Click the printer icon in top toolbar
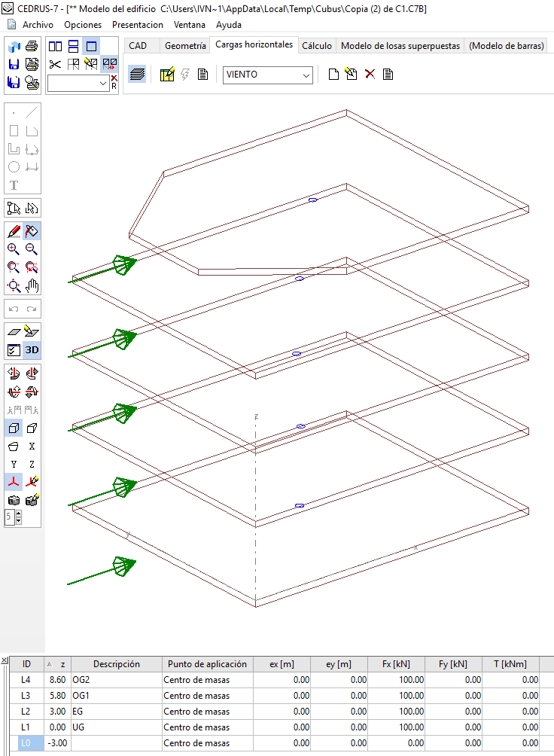 click(32, 46)
